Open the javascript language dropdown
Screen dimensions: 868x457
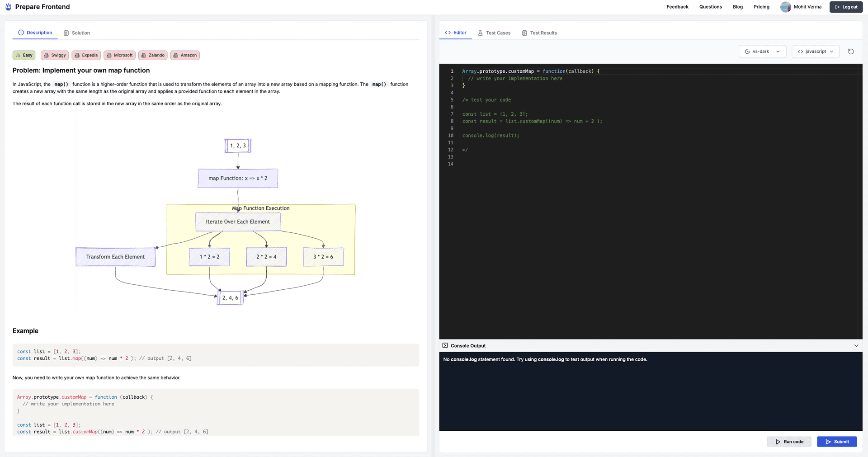tap(815, 52)
